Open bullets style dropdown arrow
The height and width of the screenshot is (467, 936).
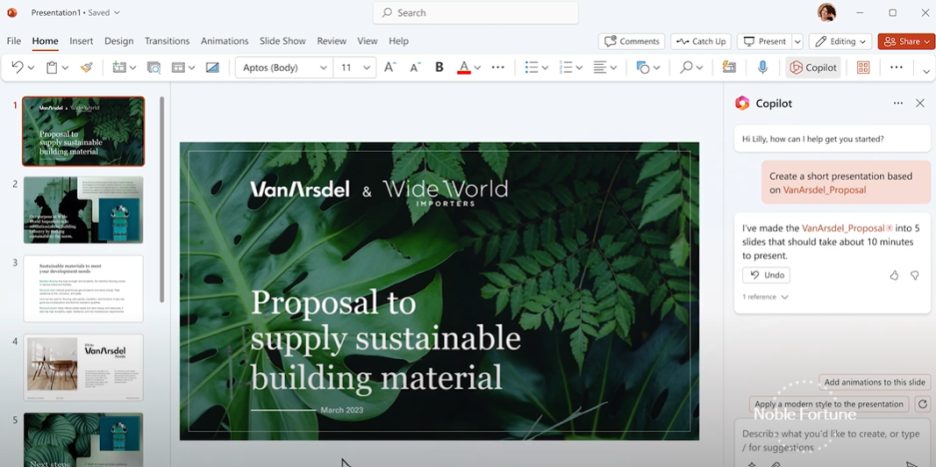coord(545,68)
